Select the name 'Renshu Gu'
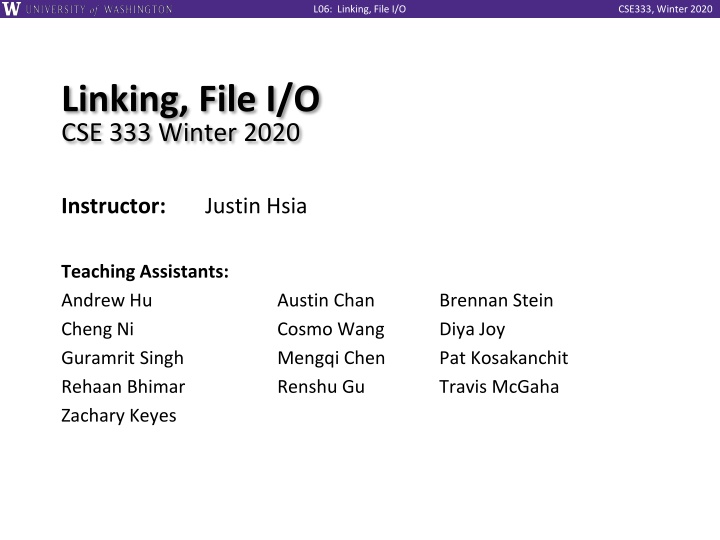 click(x=321, y=387)
